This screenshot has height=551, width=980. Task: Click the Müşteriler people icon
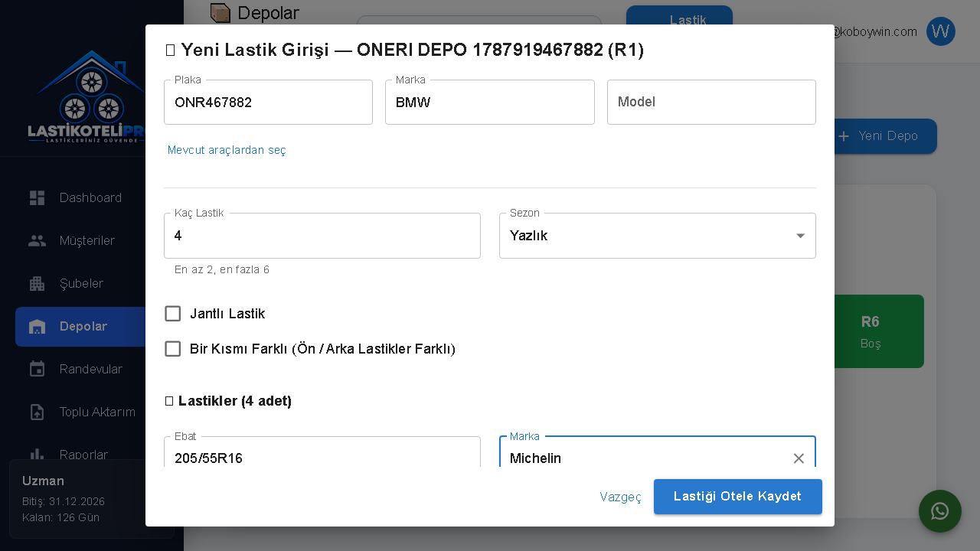[37, 240]
